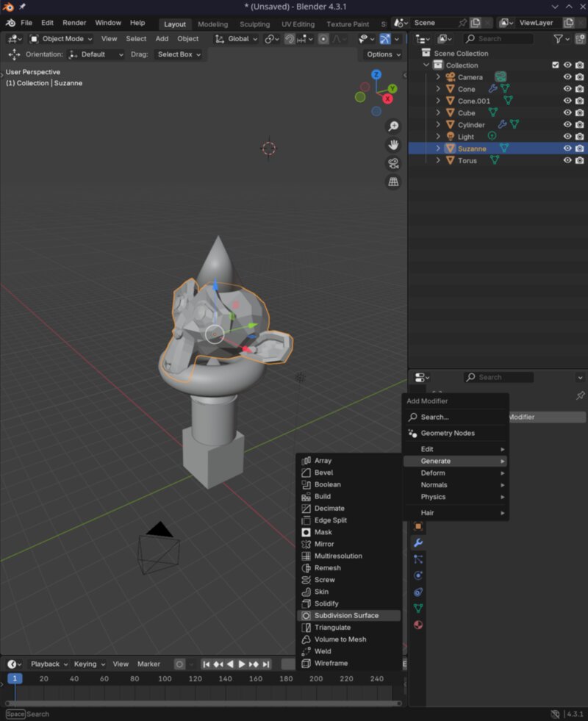
Task: Click the zoom magnifier viewport icon
Action: [393, 126]
